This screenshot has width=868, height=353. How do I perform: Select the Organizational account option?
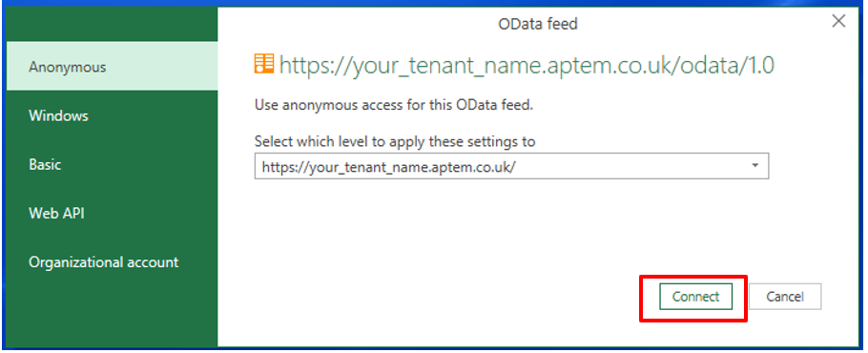click(113, 261)
